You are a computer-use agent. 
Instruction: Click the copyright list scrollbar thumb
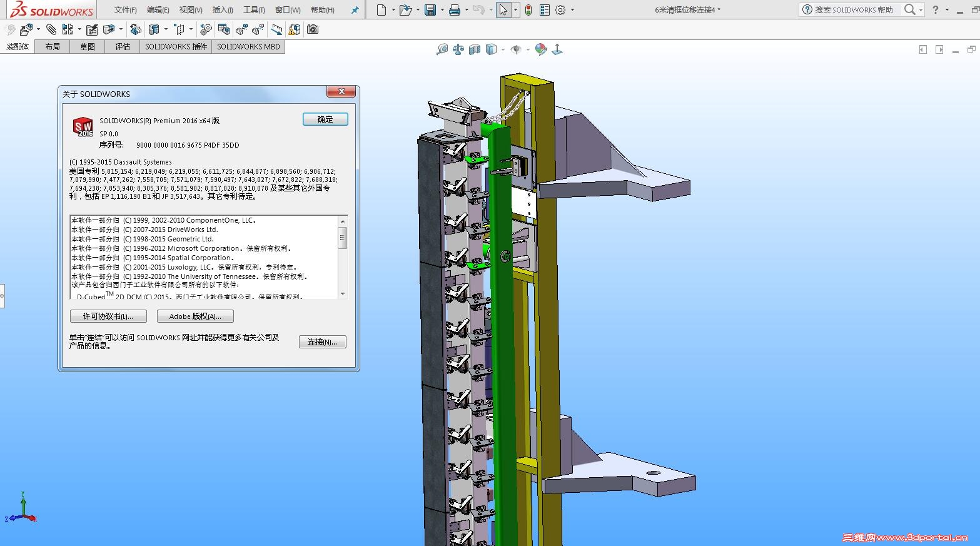343,237
